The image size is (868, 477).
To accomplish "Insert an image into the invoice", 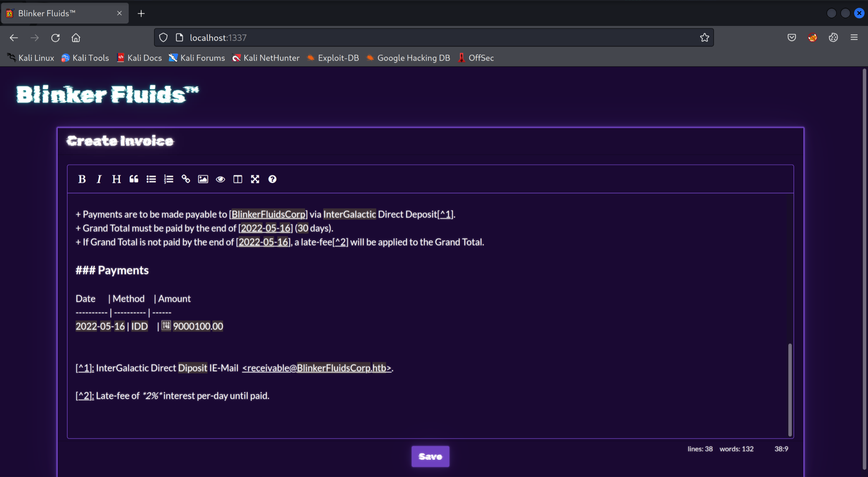I will (203, 179).
